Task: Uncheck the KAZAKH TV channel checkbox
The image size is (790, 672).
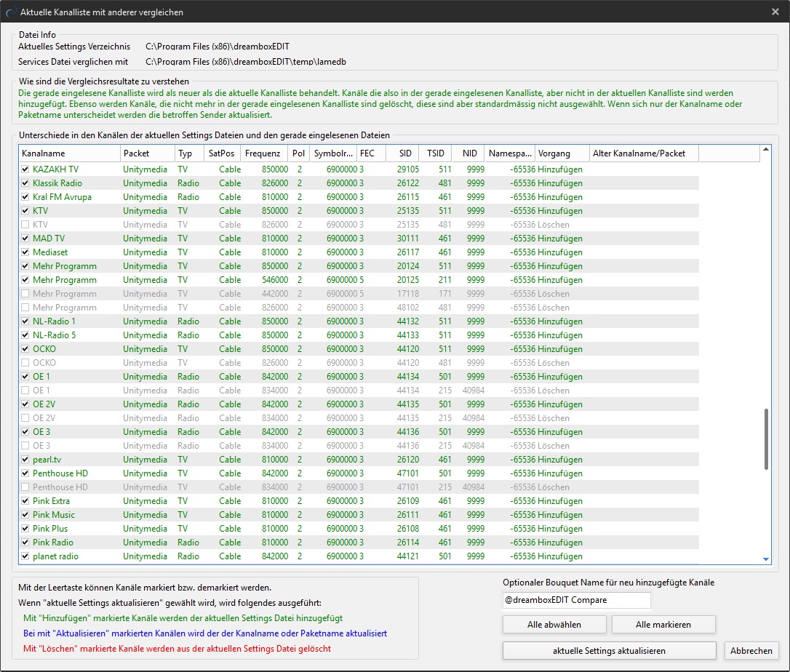Action: pos(25,169)
